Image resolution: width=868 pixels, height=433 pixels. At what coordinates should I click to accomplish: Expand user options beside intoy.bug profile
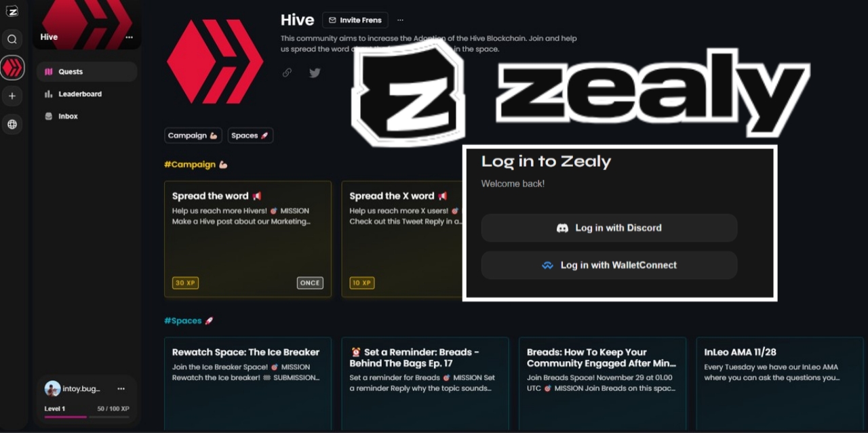click(121, 389)
